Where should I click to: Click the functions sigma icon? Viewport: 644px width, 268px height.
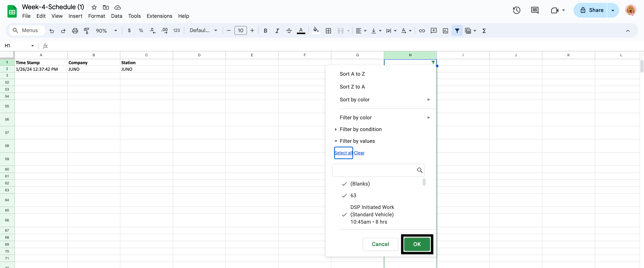tap(484, 31)
